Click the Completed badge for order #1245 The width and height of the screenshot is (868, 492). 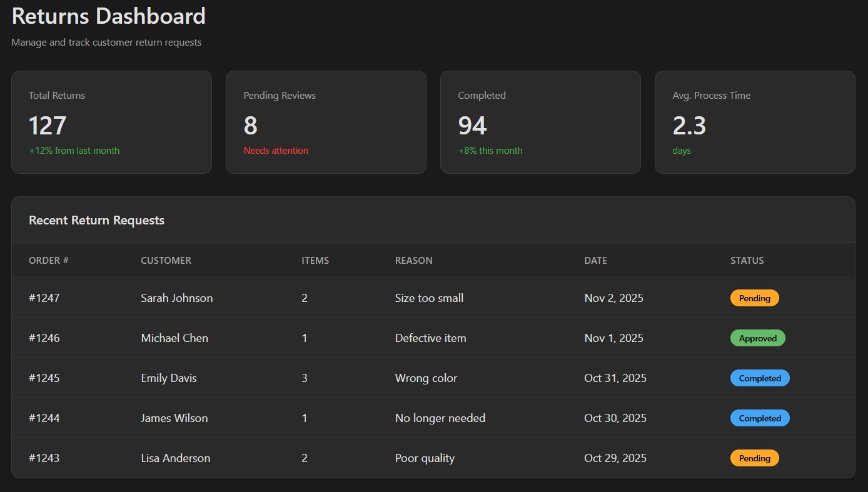click(759, 378)
